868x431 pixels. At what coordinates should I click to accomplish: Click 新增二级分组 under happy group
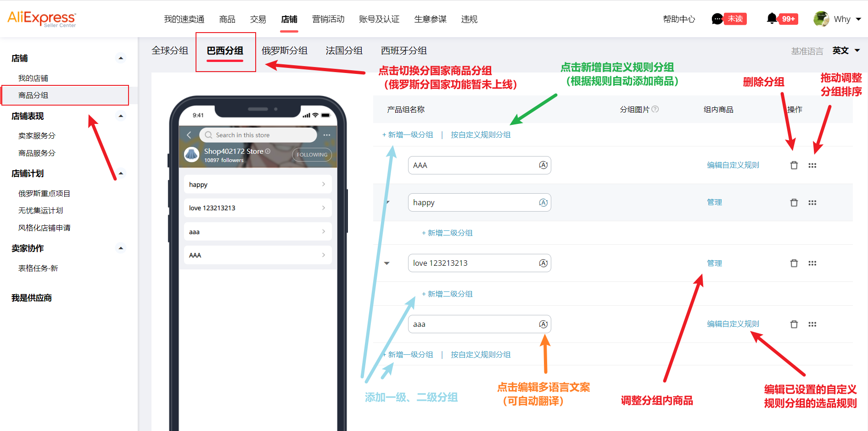click(447, 233)
